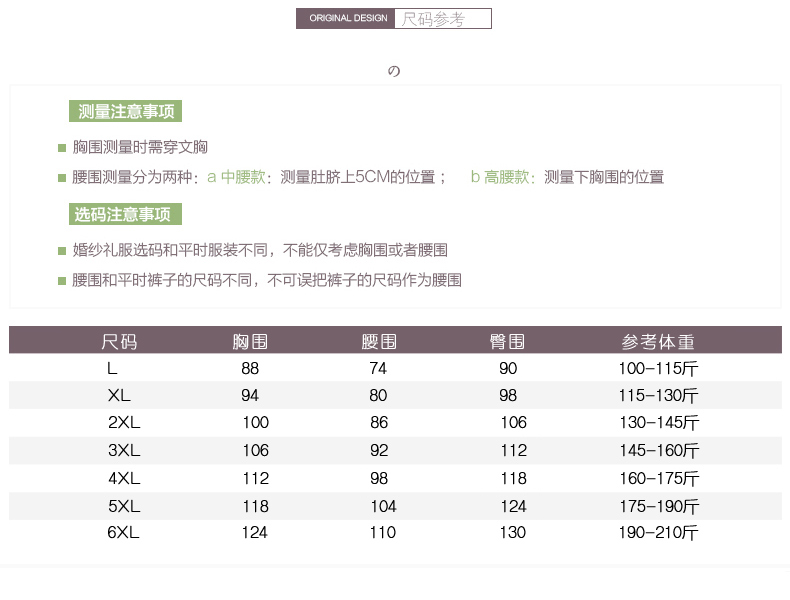This screenshot has width=790, height=600.
Task: Click weight 100-115斤
Action: coord(659,368)
